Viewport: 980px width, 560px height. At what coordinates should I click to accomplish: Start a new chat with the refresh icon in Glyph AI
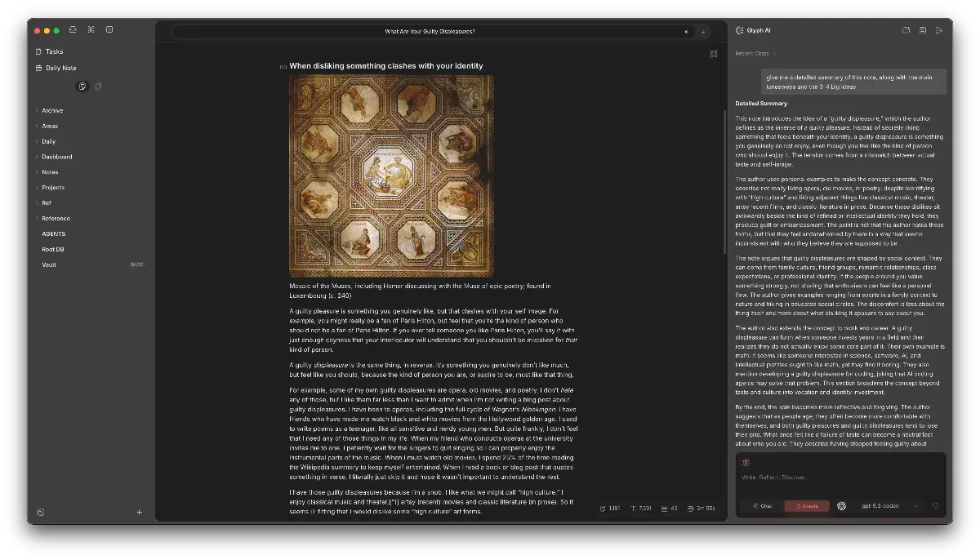pyautogui.click(x=905, y=30)
